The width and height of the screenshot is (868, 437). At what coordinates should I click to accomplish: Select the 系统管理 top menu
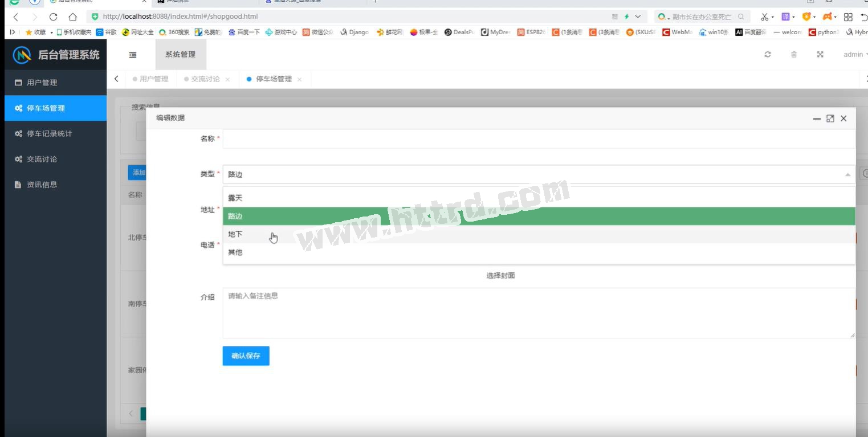click(x=181, y=55)
